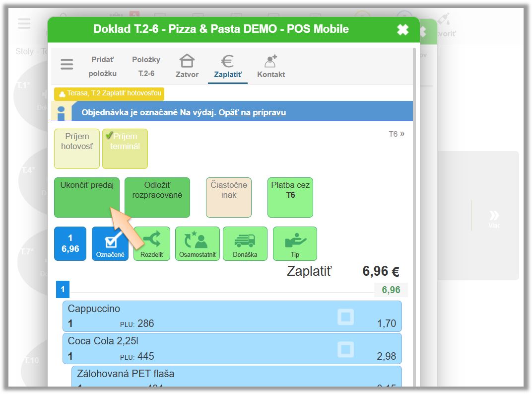The image size is (532, 396).
Task: Collapse group 1 item header
Action: coord(63,290)
